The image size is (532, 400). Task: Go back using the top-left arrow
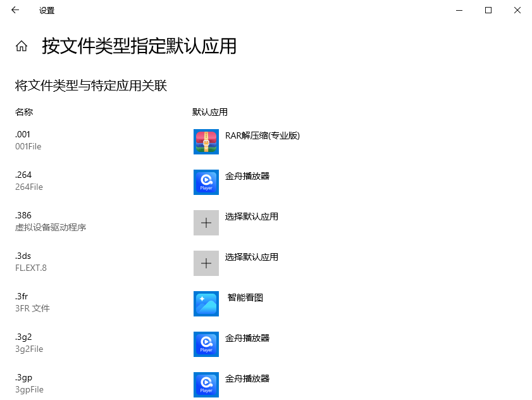click(x=15, y=10)
